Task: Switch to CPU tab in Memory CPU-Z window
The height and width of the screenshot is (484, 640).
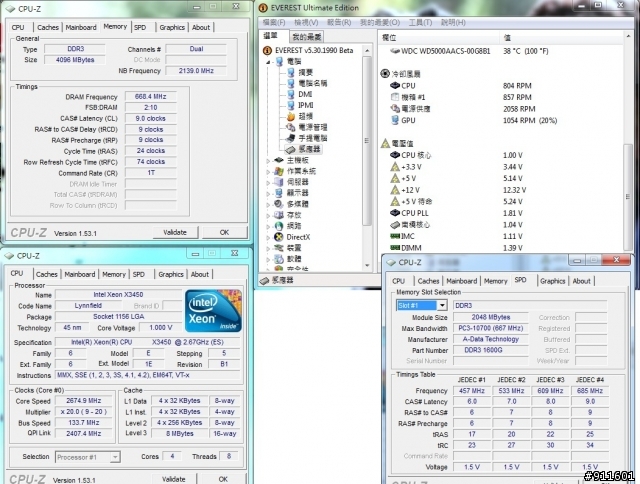Action: click(18, 27)
